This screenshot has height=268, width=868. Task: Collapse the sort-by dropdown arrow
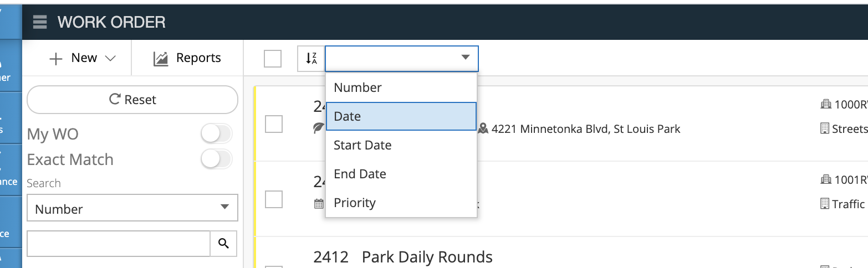[466, 58]
